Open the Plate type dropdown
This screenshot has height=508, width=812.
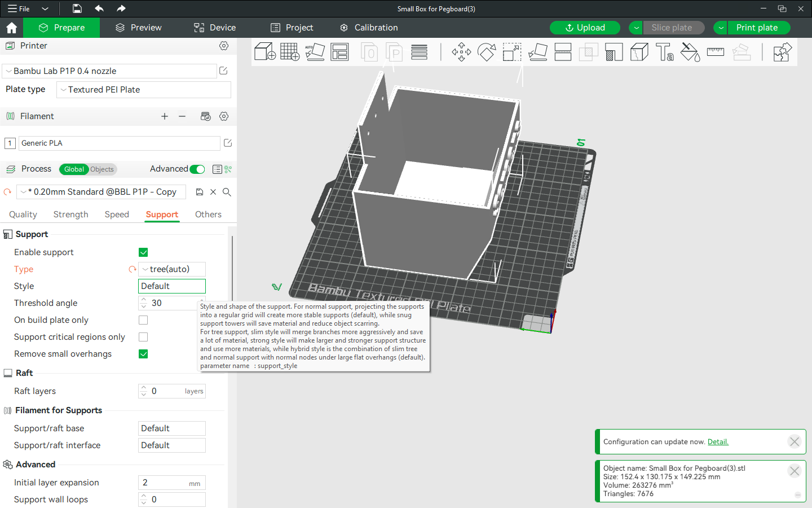[144, 90]
